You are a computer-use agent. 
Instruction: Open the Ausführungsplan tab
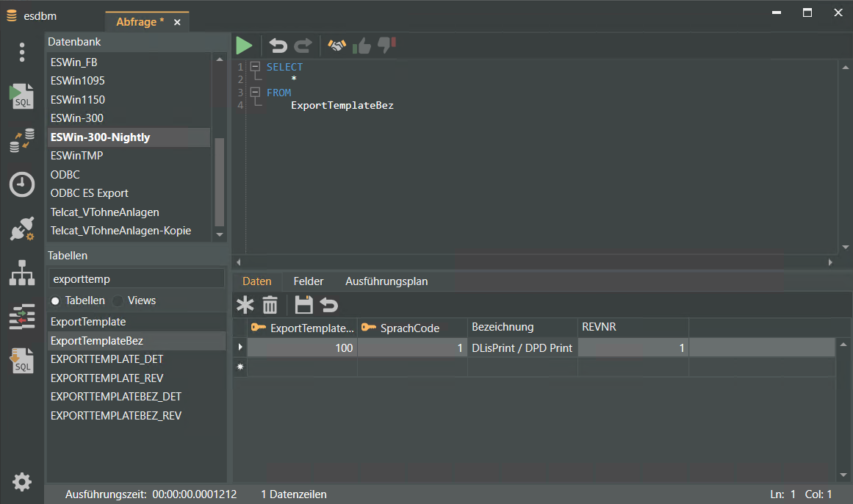(x=386, y=281)
